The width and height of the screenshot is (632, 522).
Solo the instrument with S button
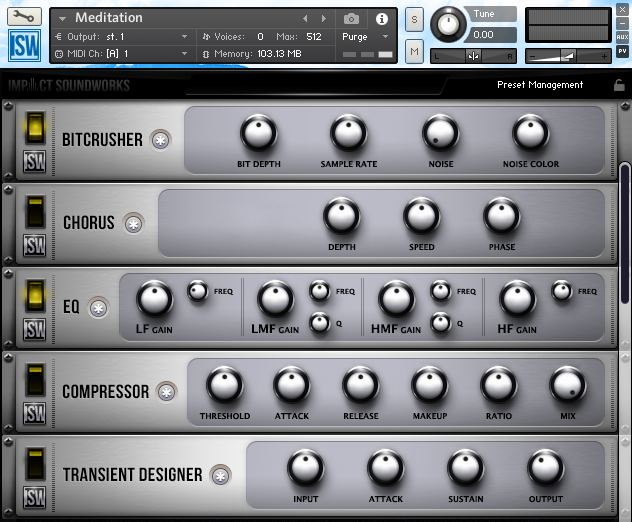click(x=414, y=20)
